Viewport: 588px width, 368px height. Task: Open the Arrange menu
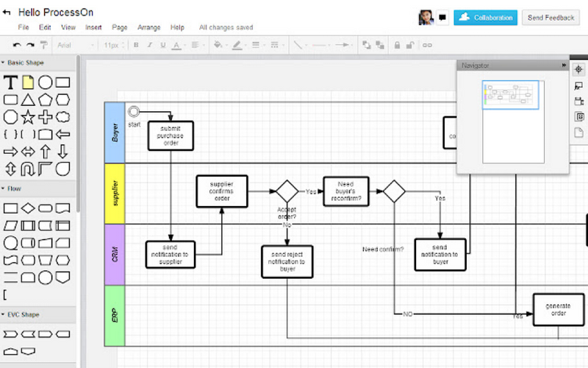point(149,27)
